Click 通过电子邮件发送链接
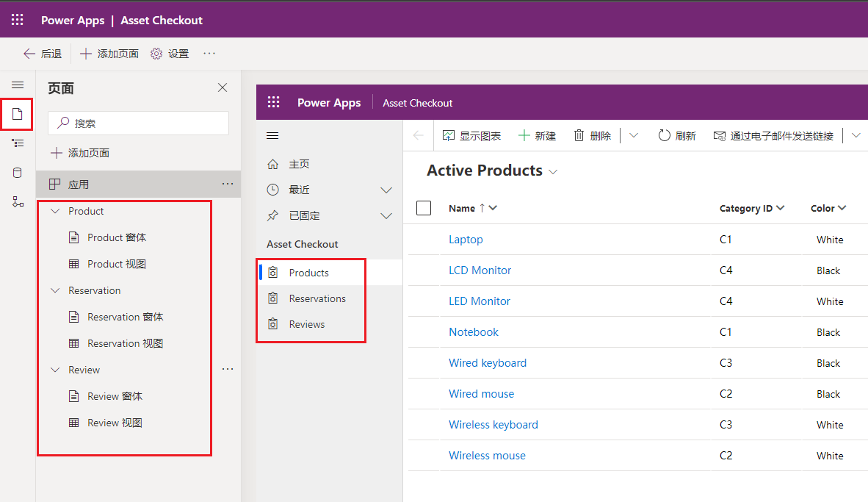 click(773, 136)
